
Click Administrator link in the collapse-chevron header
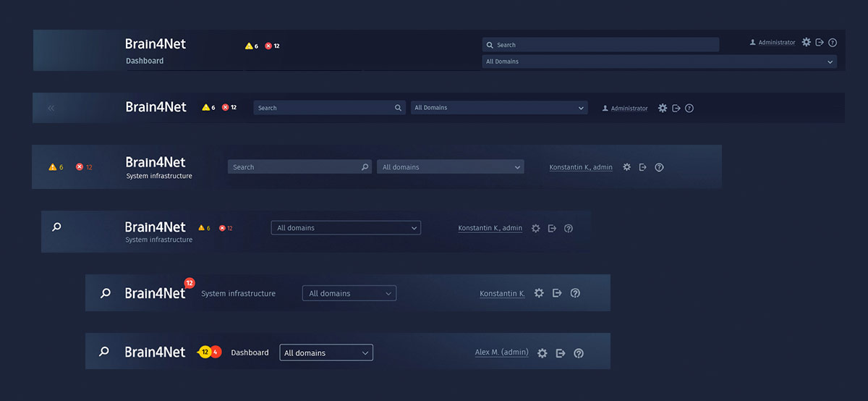(x=629, y=109)
